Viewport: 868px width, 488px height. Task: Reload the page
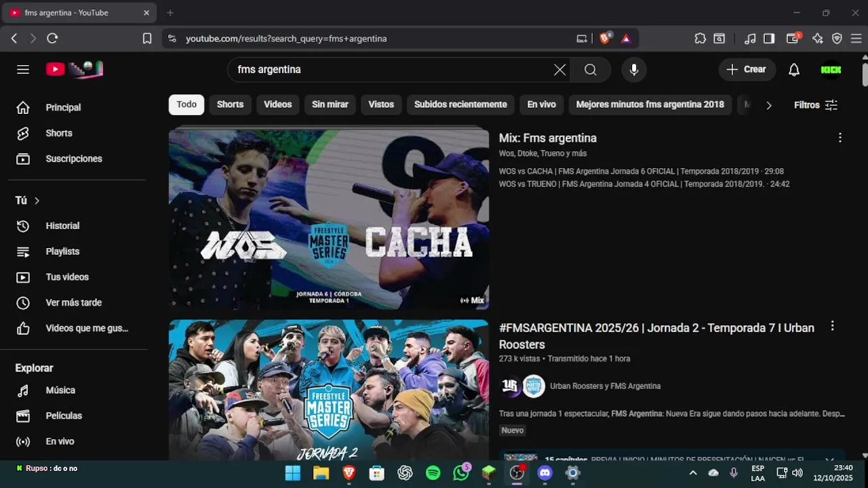tap(52, 39)
